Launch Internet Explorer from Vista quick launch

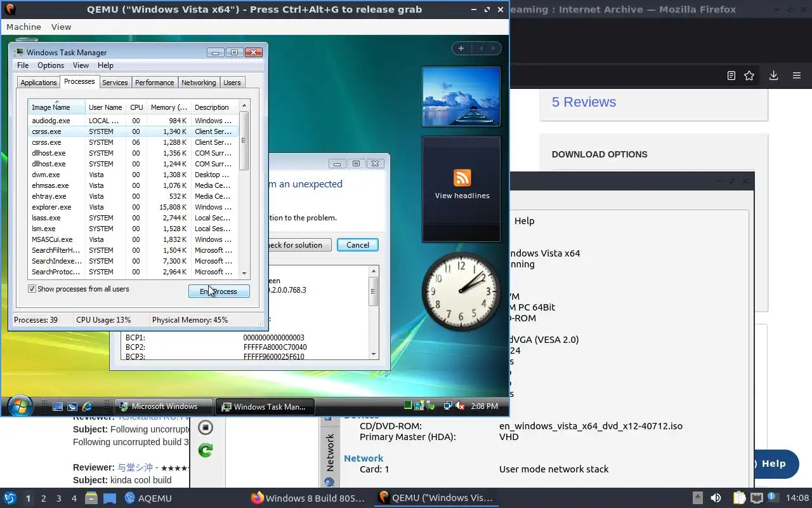point(87,406)
